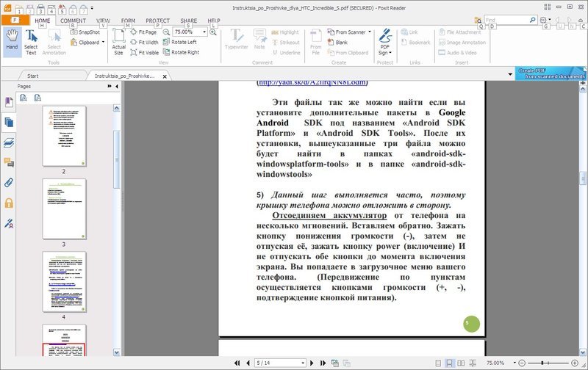Image resolution: width=588 pixels, height=370 pixels.
Task: Click status bar zoom out minus button
Action: coord(522,363)
